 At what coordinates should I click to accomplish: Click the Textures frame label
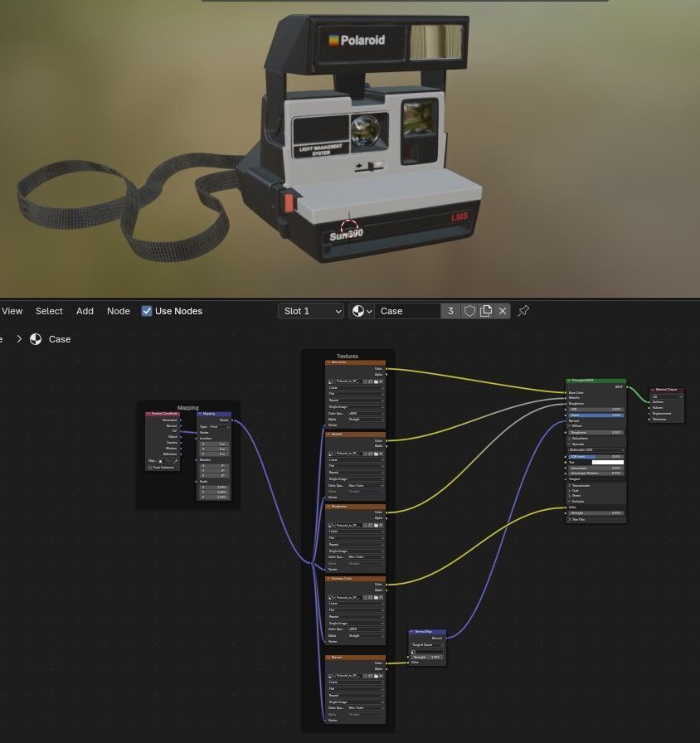point(348,357)
